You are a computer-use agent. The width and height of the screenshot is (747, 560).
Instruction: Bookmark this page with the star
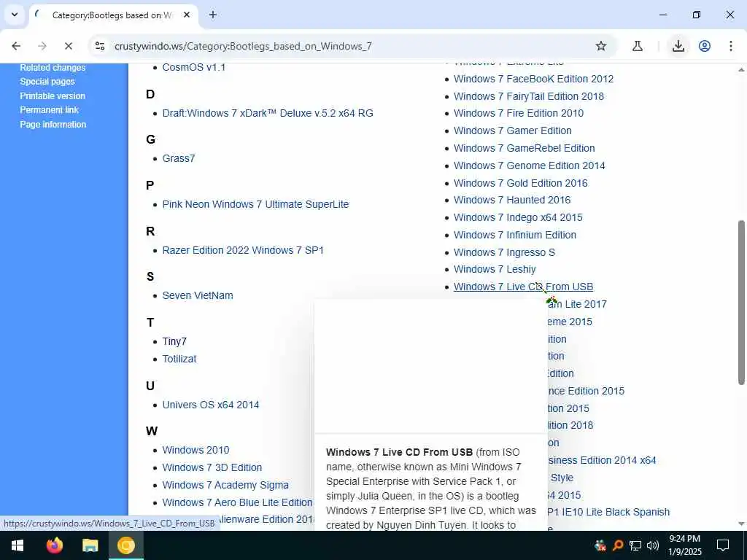point(601,46)
